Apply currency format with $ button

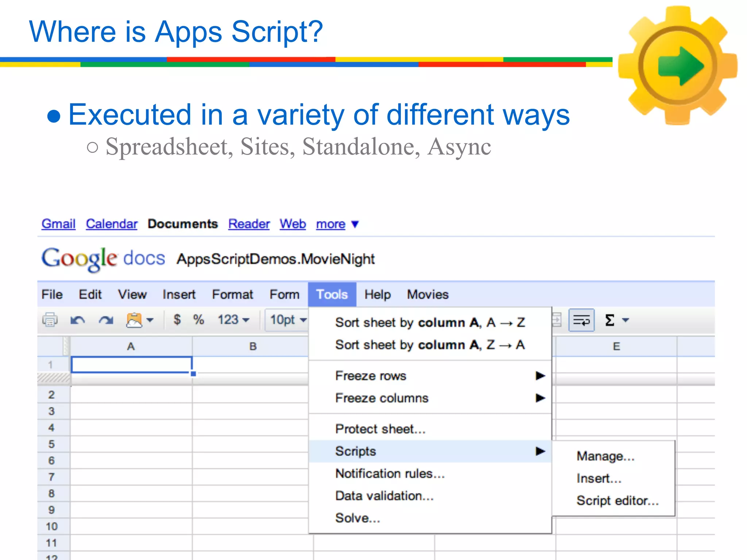pos(177,320)
